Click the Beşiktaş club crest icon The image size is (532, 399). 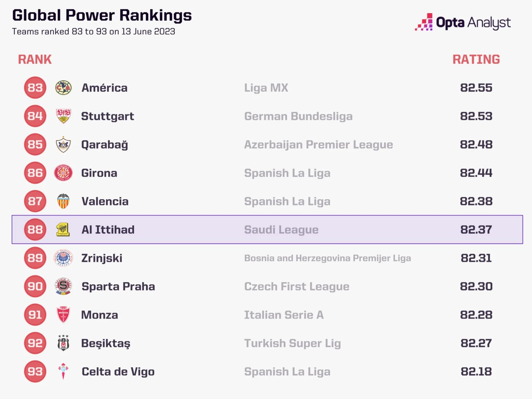pos(63,343)
